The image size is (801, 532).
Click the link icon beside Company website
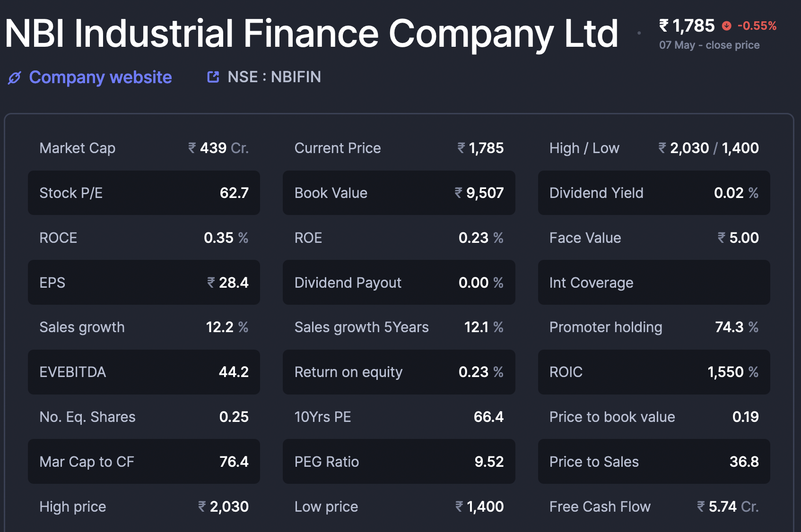click(x=15, y=77)
